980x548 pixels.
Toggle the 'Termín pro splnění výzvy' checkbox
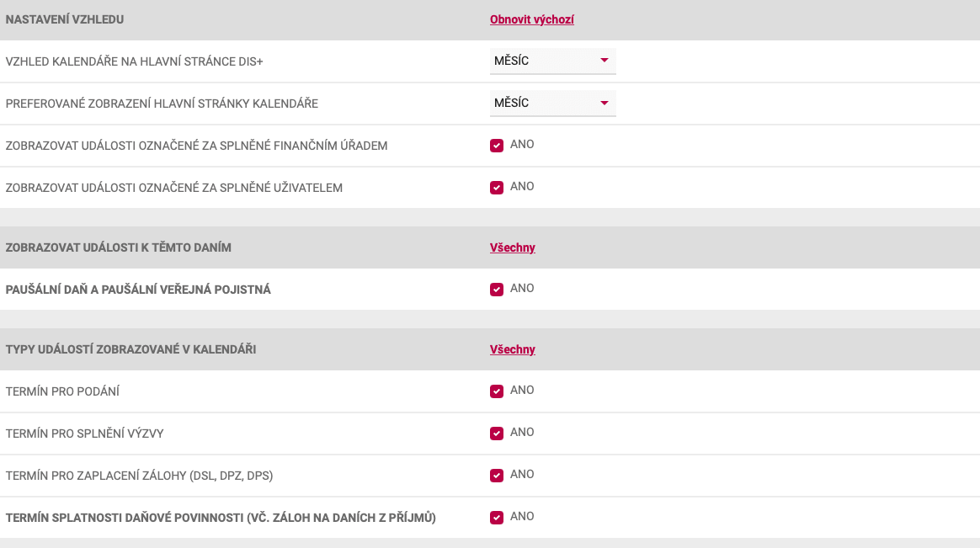click(x=497, y=434)
